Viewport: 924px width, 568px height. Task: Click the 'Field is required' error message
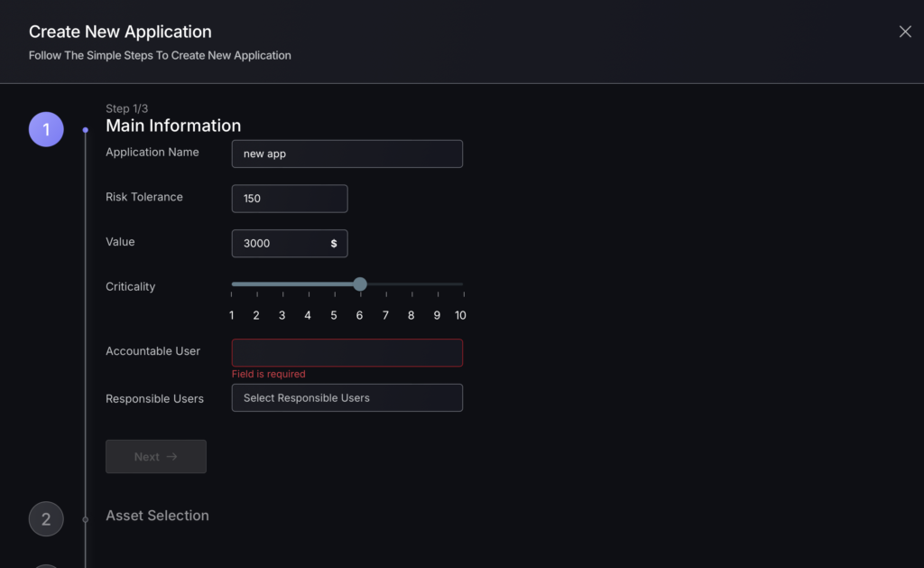(x=269, y=374)
